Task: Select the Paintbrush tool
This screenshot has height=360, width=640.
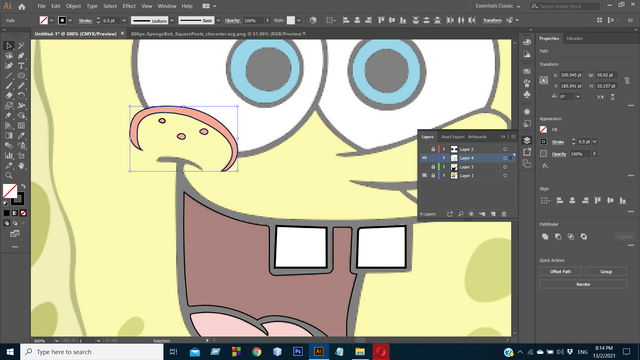Action: (9, 86)
